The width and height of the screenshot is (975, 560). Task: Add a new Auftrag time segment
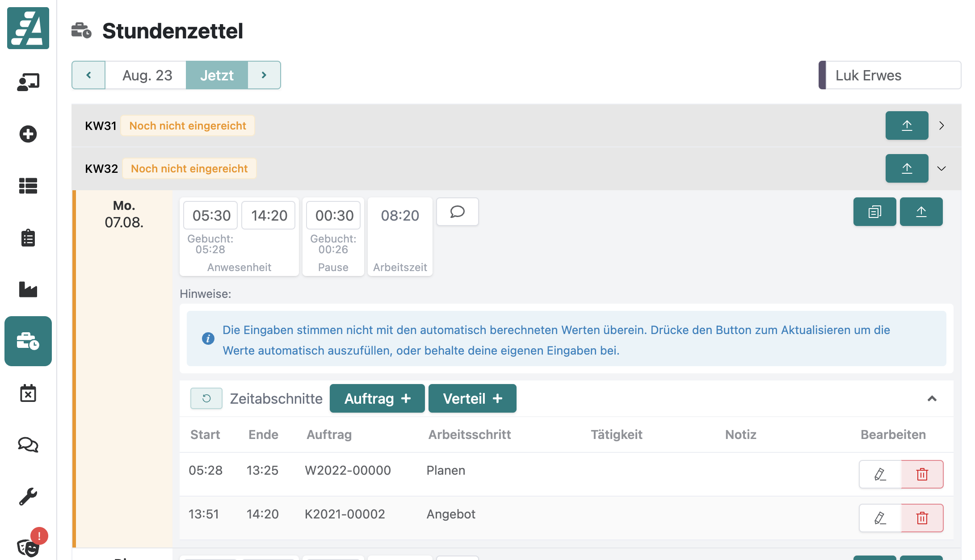click(377, 398)
